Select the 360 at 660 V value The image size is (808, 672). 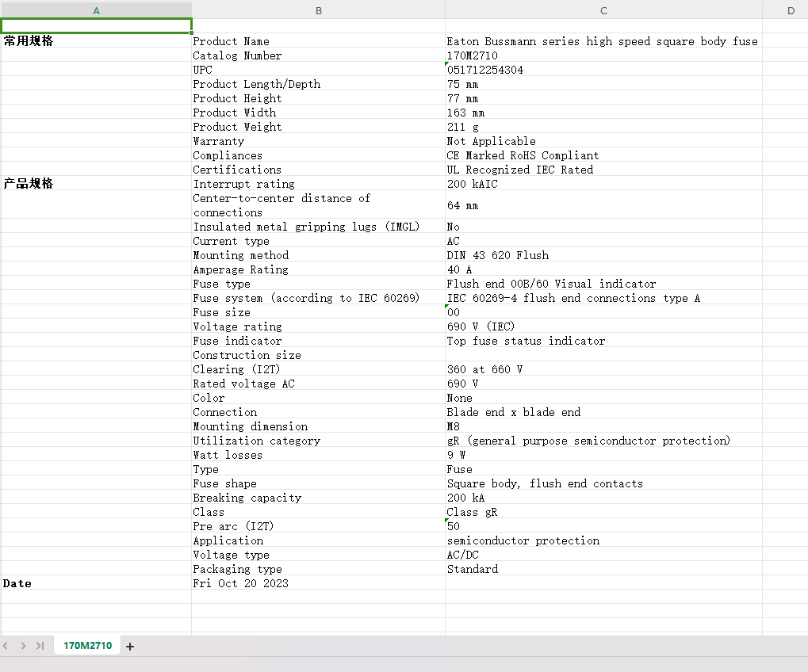coord(603,368)
